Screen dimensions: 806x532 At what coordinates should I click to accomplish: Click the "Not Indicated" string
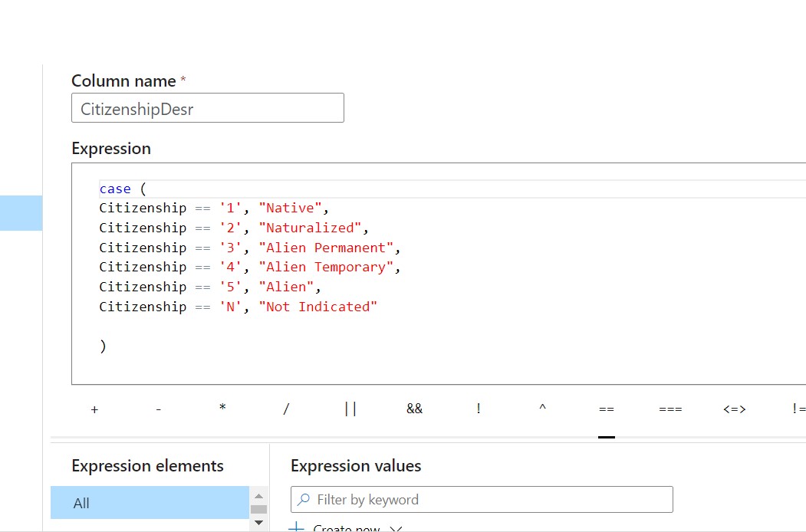tap(318, 307)
